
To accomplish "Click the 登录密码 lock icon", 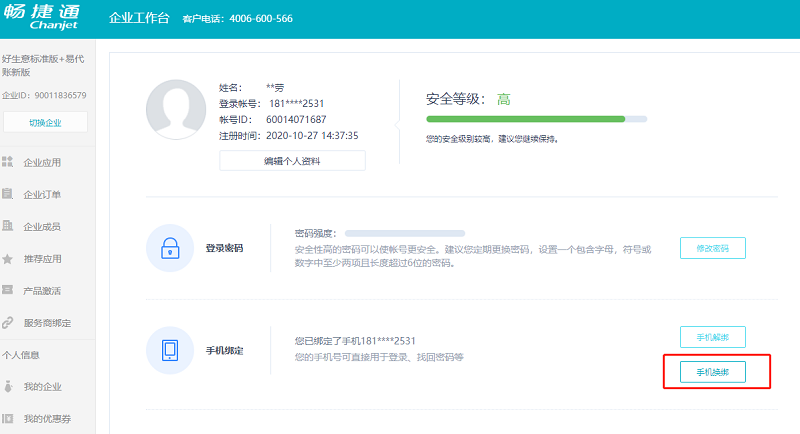I will point(170,248).
